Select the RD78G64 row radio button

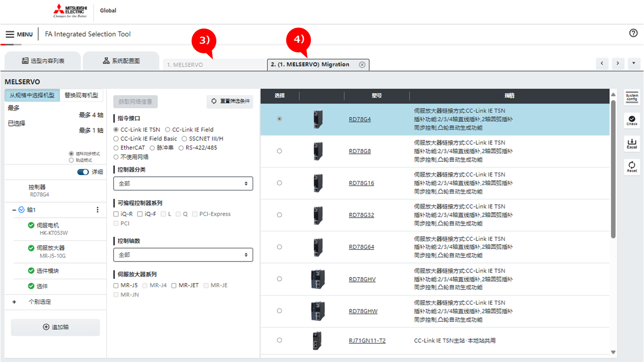coord(279,247)
